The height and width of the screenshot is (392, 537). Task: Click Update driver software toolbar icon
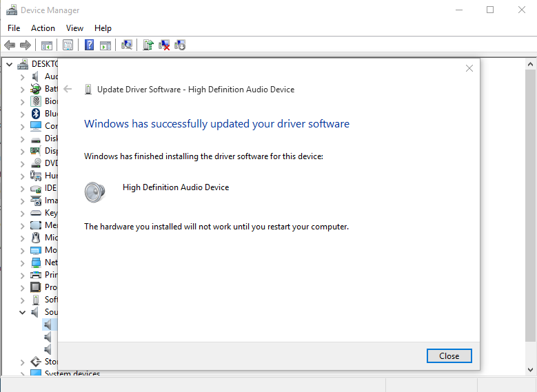pyautogui.click(x=148, y=45)
